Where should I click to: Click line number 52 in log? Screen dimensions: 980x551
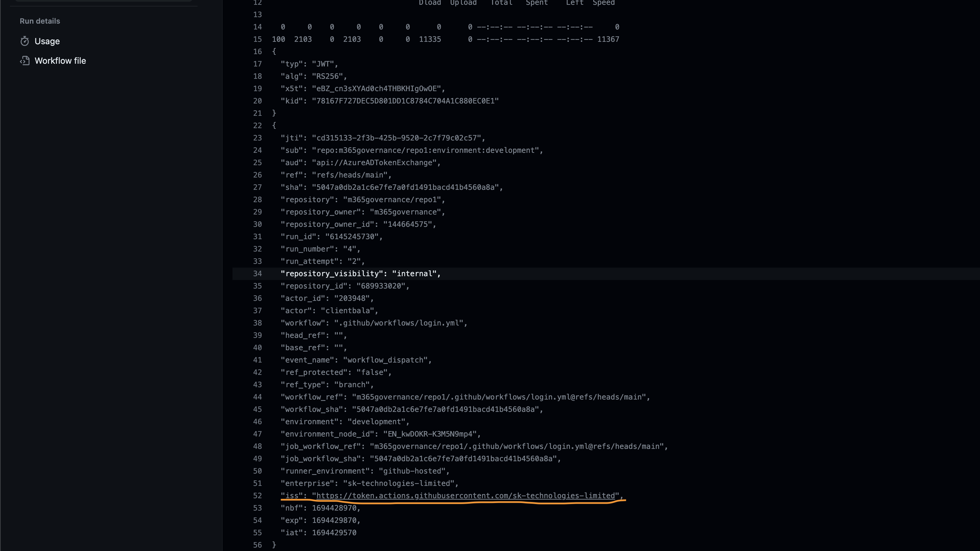click(258, 495)
